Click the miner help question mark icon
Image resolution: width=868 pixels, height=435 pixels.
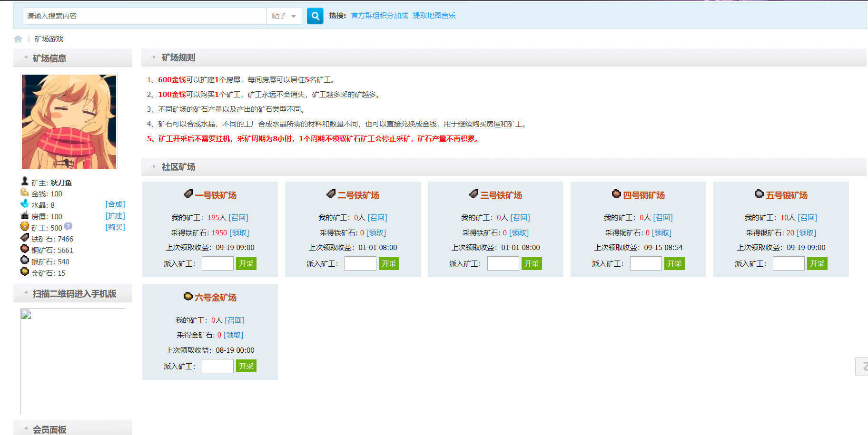click(x=69, y=227)
